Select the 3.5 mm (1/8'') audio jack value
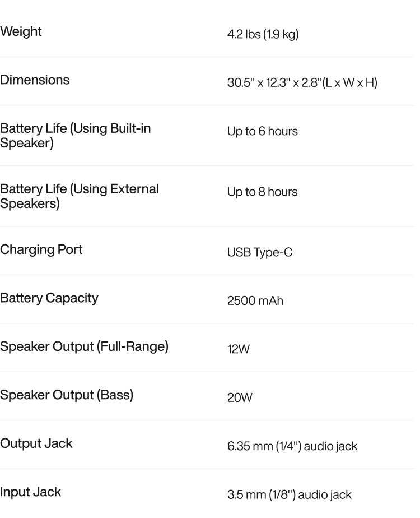 289,494
